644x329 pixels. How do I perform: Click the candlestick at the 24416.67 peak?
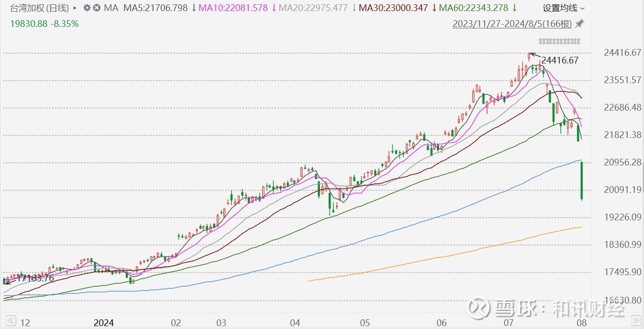click(529, 57)
